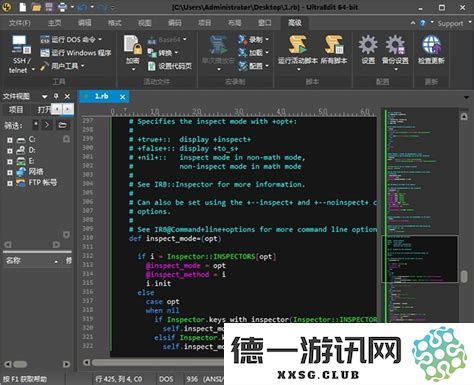Click the 加密 file-with-lock icon

pyautogui.click(x=133, y=45)
